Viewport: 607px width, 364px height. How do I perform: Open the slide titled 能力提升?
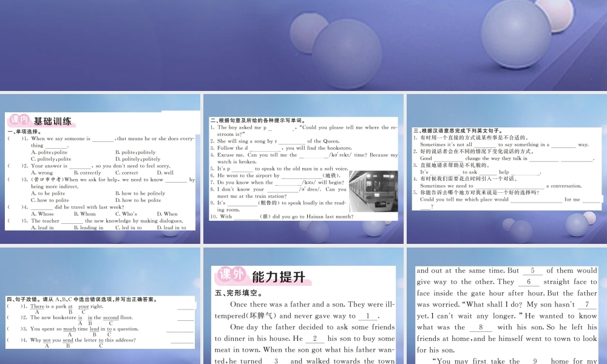(x=303, y=306)
